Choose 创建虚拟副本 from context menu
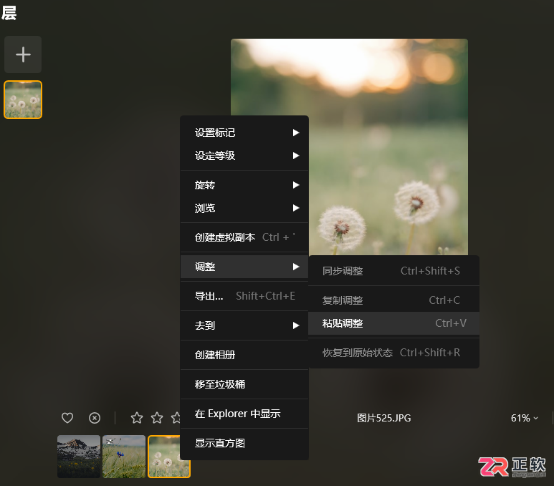 [x=244, y=237]
